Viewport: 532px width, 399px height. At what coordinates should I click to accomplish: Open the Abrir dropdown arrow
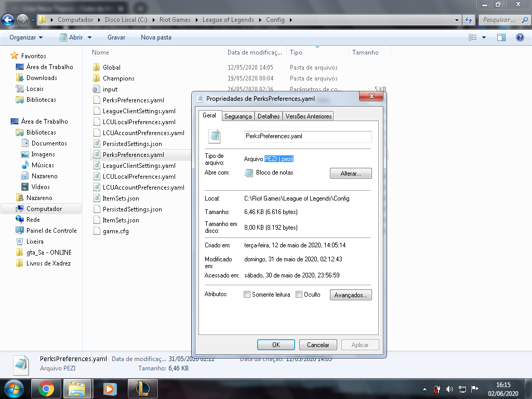[x=89, y=37]
